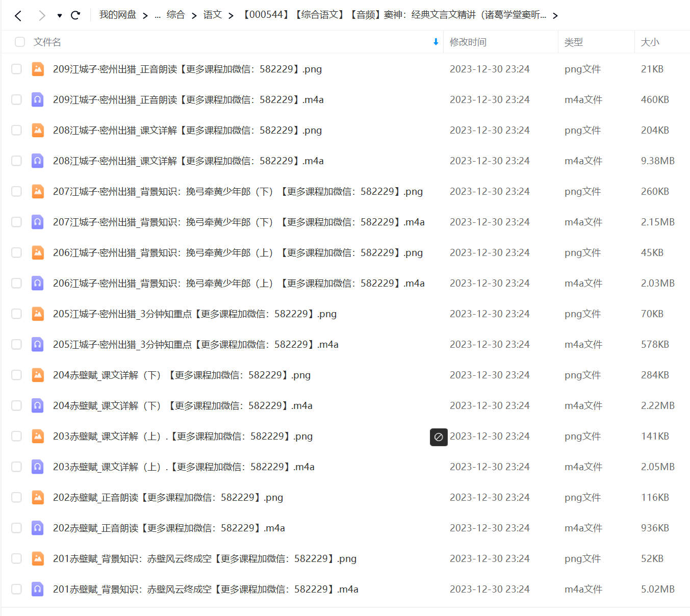Expand the hidden breadcrumb ellipsis
Screen dimensions: 690x616
pyautogui.click(x=158, y=16)
